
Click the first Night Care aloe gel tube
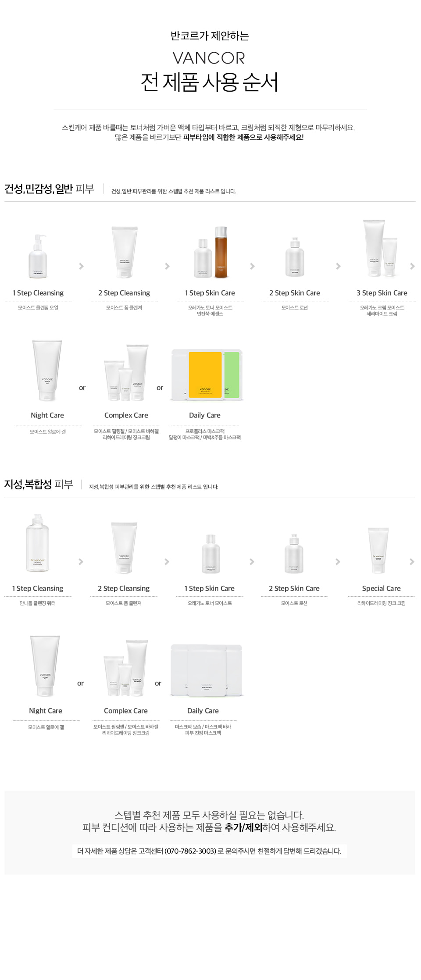coord(47,371)
